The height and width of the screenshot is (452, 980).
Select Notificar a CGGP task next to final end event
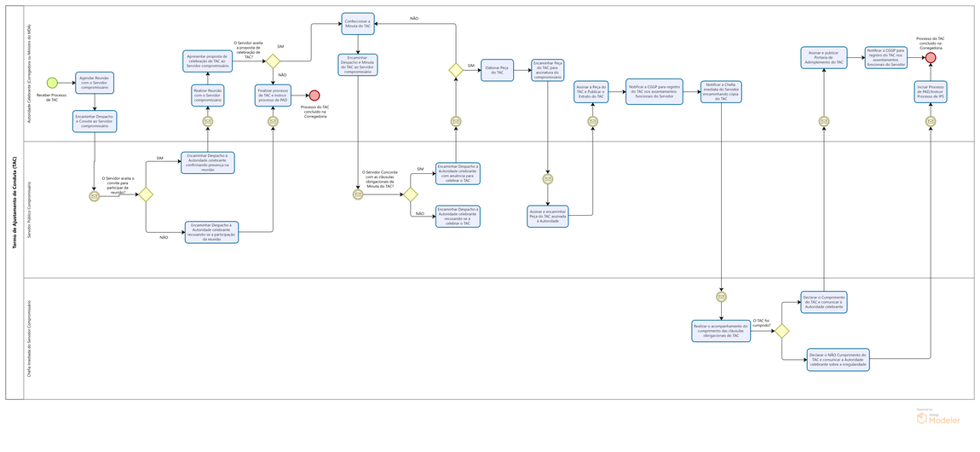888,57
